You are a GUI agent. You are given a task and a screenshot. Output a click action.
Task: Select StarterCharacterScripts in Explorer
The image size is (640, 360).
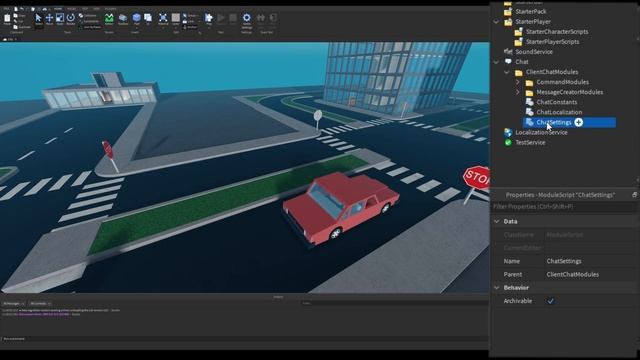[557, 31]
